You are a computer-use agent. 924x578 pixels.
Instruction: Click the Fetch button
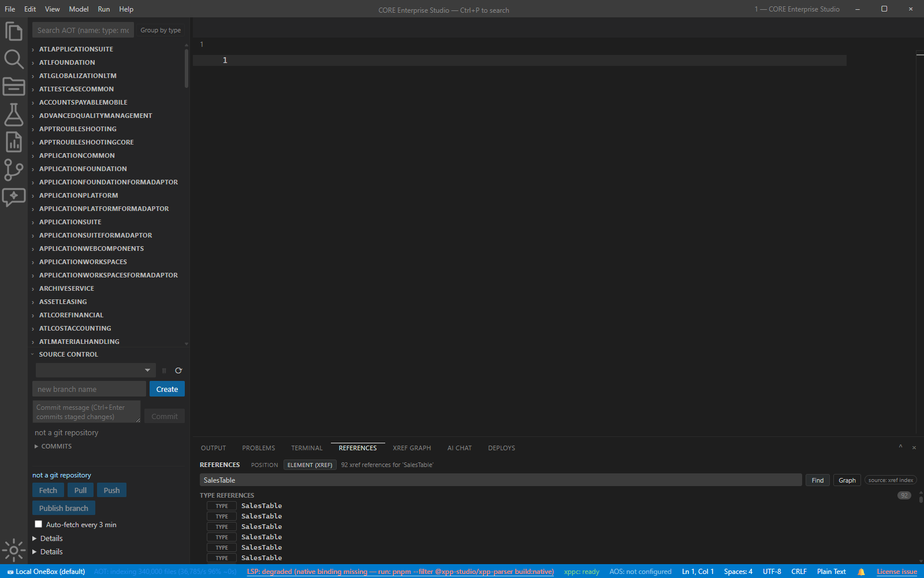pos(48,490)
